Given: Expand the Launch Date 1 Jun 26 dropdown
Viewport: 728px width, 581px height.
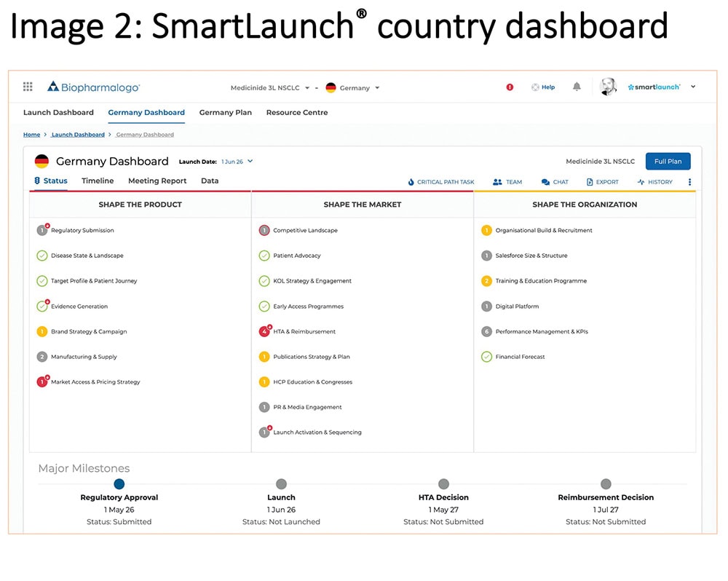Looking at the screenshot, I should point(250,162).
